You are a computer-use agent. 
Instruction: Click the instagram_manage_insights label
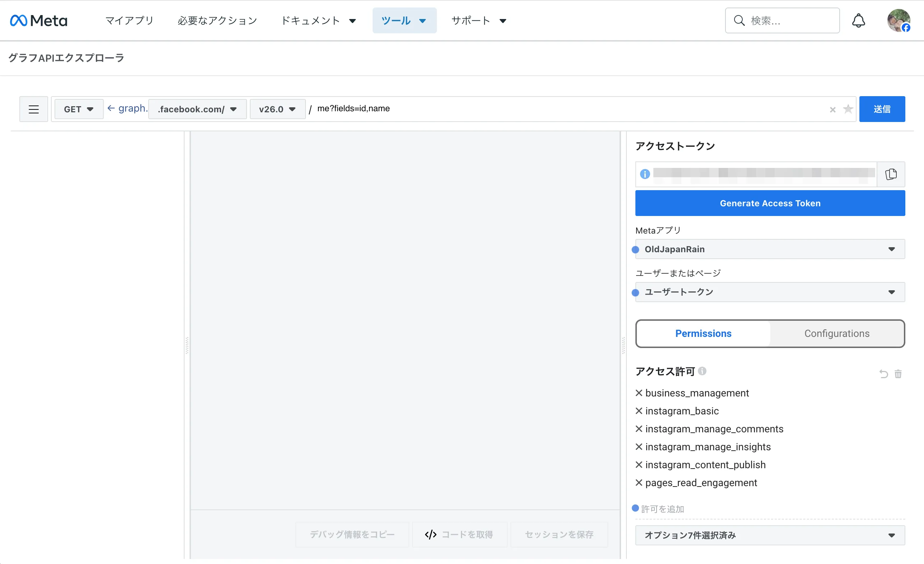pos(708,447)
